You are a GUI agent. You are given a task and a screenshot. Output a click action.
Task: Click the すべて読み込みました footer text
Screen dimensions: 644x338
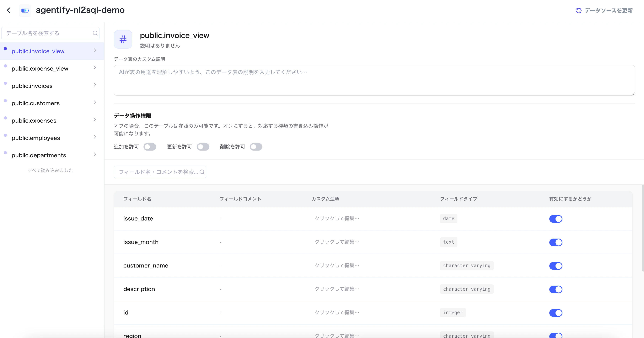pos(50,170)
